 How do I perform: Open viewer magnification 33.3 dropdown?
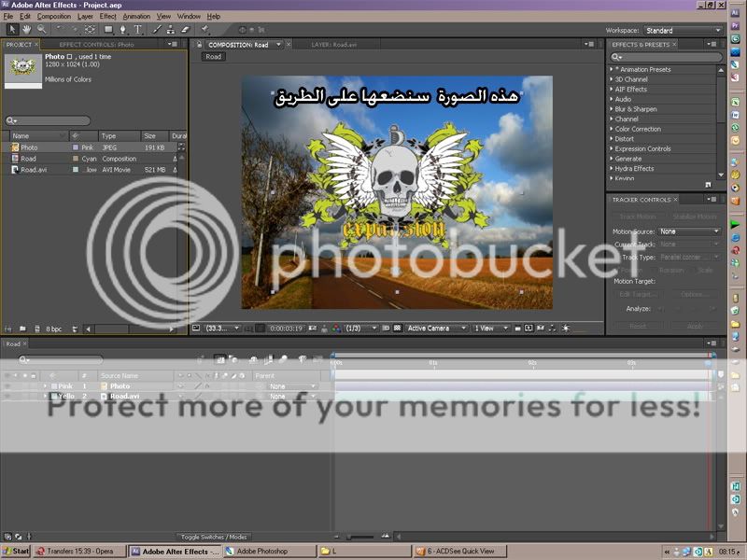point(222,329)
